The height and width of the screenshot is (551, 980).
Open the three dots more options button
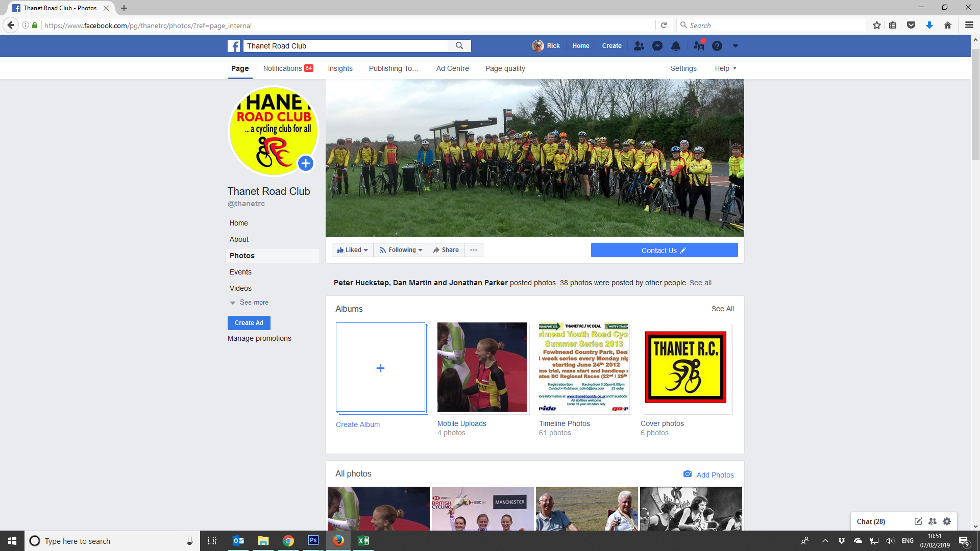tap(474, 250)
